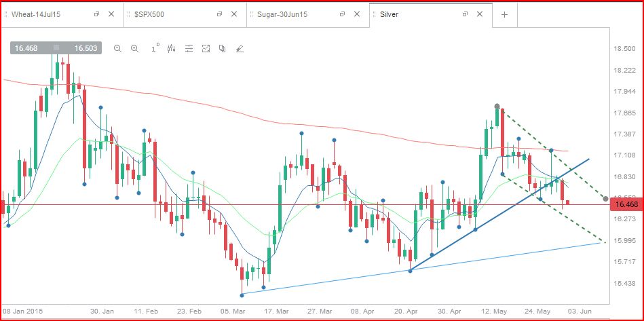Select the grey trendline handle near the price axis

point(606,199)
